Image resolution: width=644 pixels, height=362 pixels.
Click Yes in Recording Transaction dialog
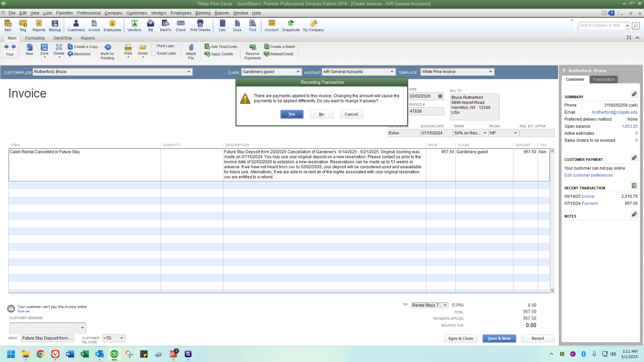click(292, 114)
